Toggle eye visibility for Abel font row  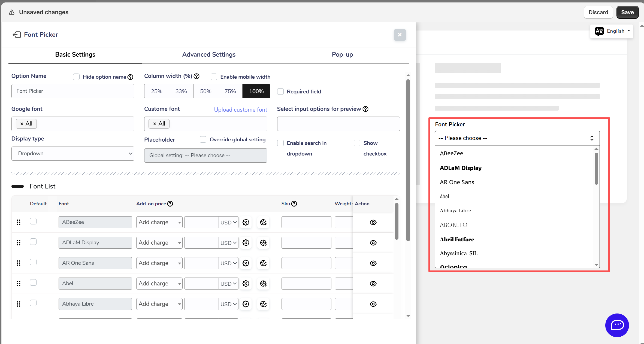tap(373, 284)
